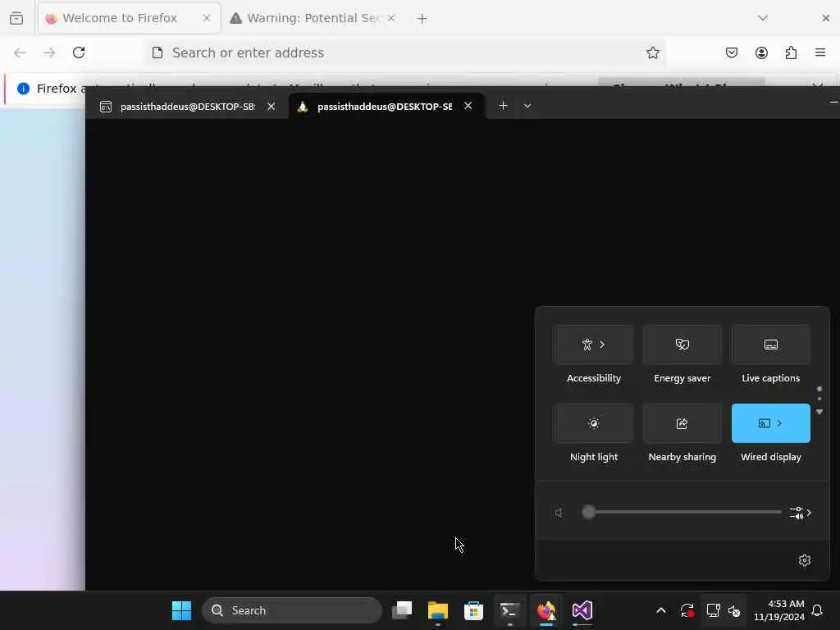Enable Energy saver quick setting
Viewport: 840px width, 630px height.
(682, 345)
